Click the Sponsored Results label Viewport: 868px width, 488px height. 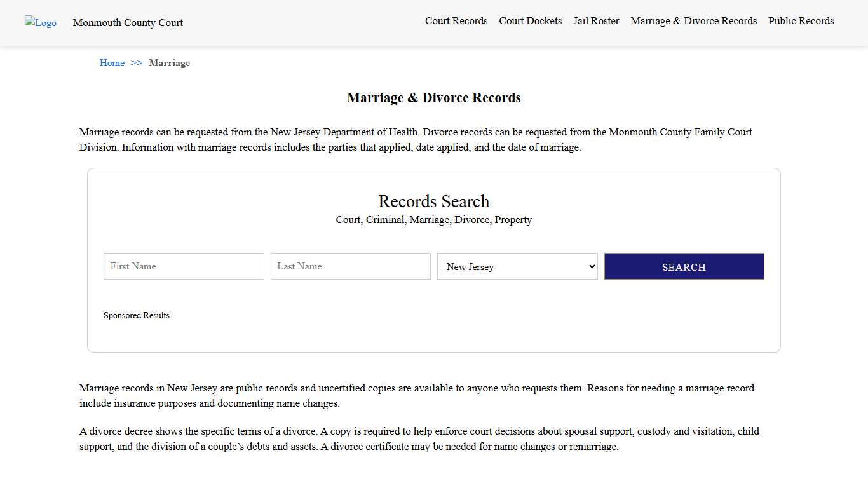pyautogui.click(x=137, y=315)
